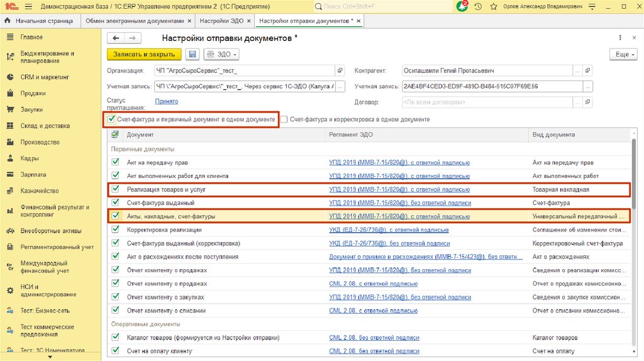Toggle 'Счет-фактура и первичный документ в одном документе'
644x361 pixels.
(x=111, y=119)
